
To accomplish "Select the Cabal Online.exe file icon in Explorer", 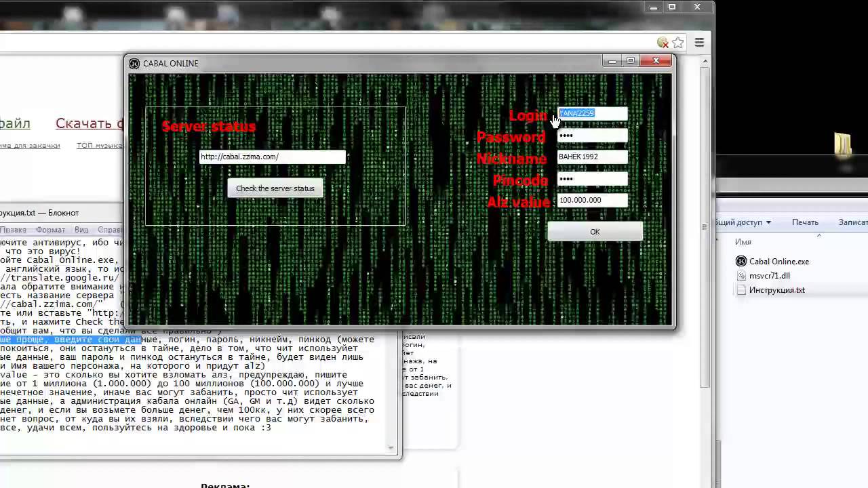I will [741, 262].
